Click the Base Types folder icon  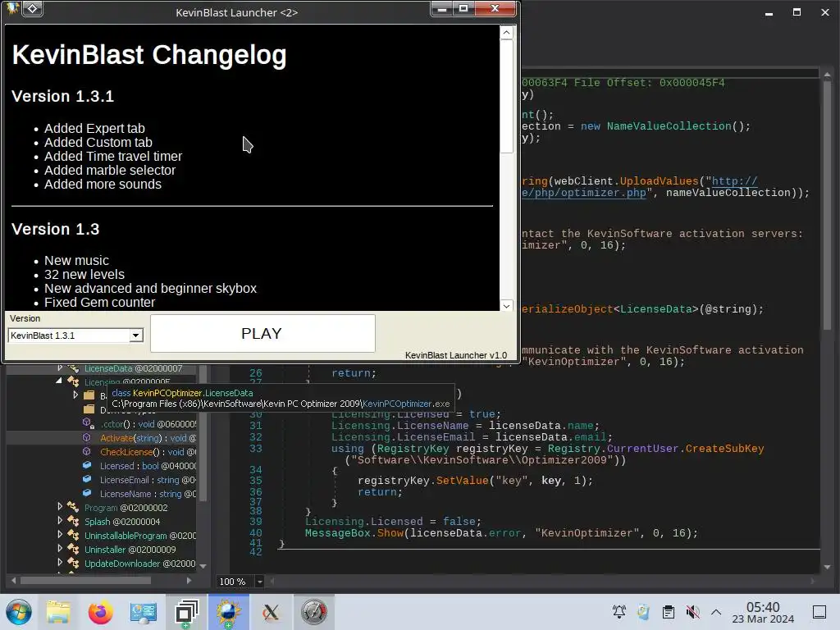click(89, 395)
